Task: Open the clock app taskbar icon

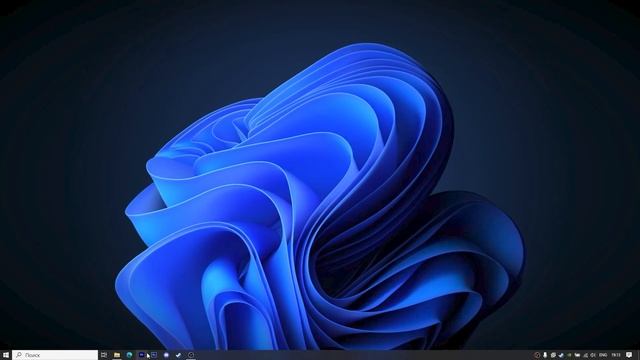Action: pyautogui.click(x=191, y=355)
